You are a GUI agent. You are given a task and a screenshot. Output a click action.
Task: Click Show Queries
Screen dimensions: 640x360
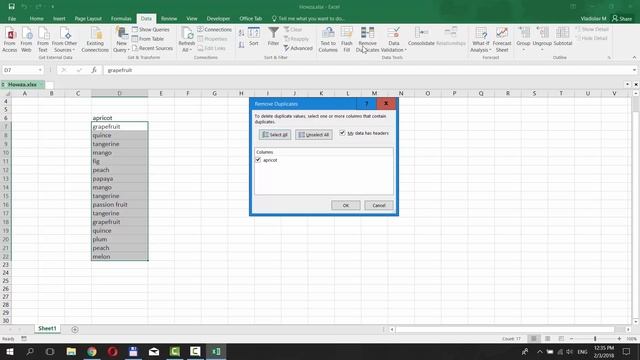click(x=150, y=29)
